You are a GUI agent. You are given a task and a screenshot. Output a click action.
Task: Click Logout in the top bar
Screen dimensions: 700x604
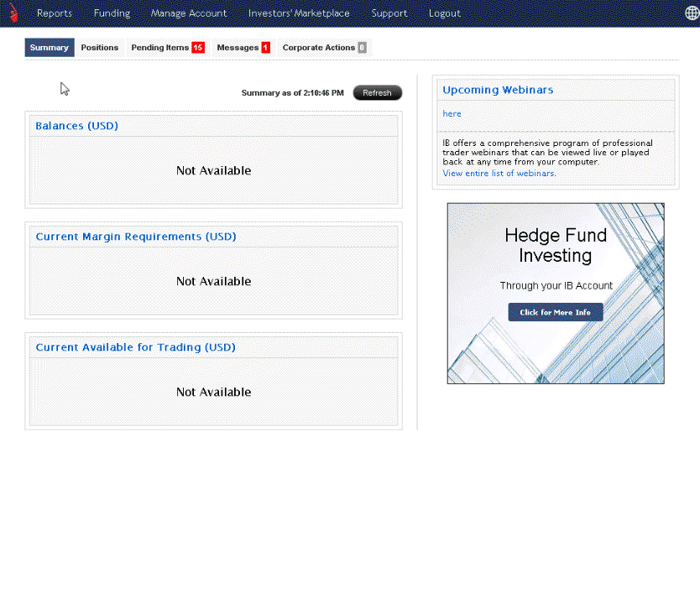tap(445, 13)
